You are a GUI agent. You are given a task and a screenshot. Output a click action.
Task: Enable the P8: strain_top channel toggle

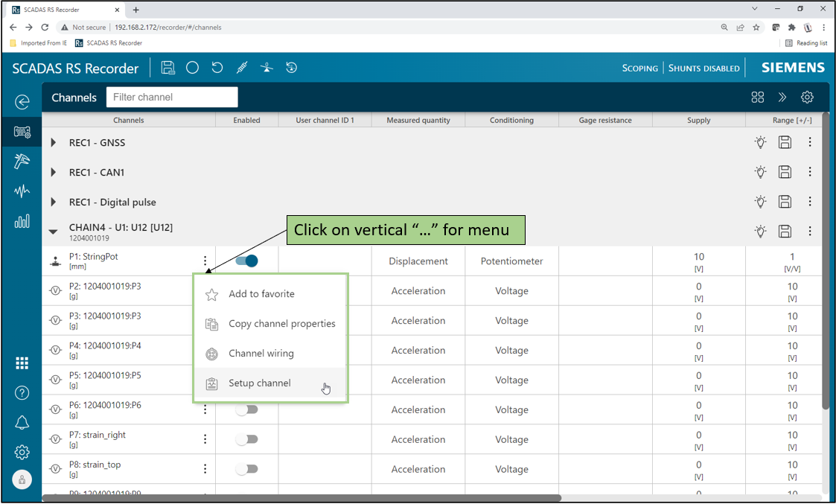(246, 469)
